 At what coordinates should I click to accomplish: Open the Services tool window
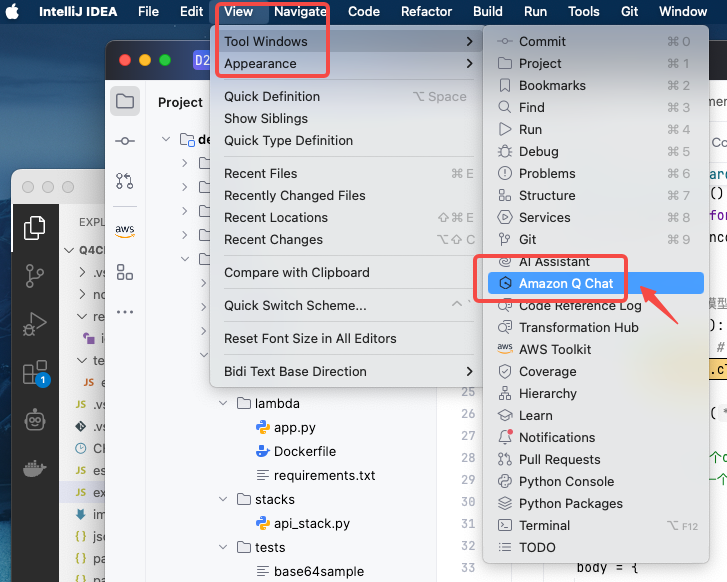pyautogui.click(x=596, y=217)
